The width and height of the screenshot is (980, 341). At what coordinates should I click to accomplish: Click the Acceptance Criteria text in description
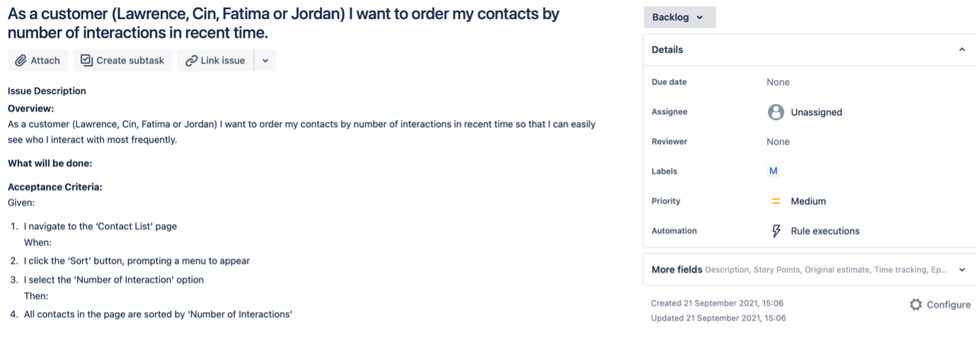(55, 187)
